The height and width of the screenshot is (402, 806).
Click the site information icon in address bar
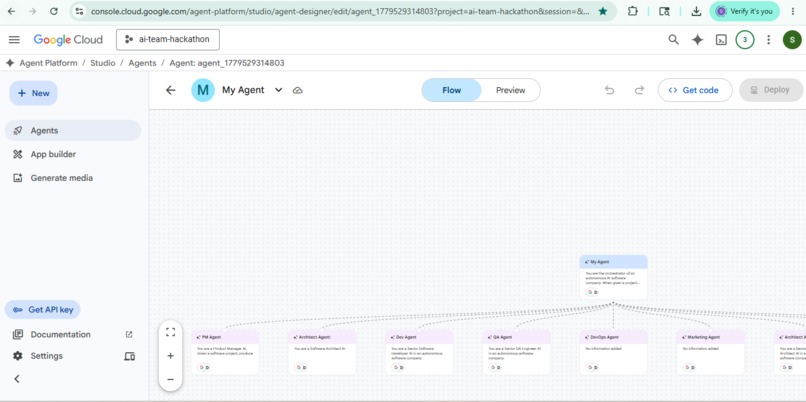(79, 11)
